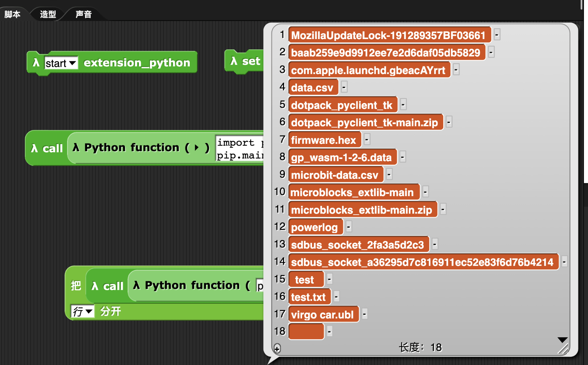Remove gp_wasm-1-2-6.data with minus button
The height and width of the screenshot is (365, 588).
(403, 157)
